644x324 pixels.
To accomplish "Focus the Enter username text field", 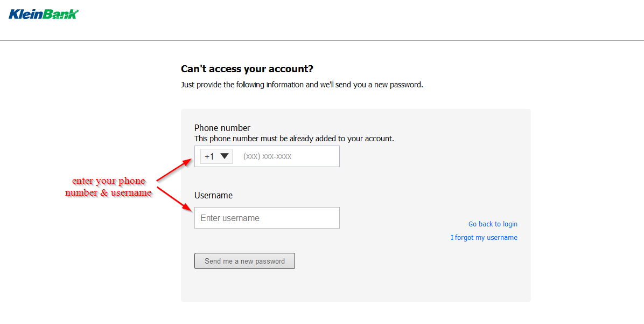I will 267,218.
